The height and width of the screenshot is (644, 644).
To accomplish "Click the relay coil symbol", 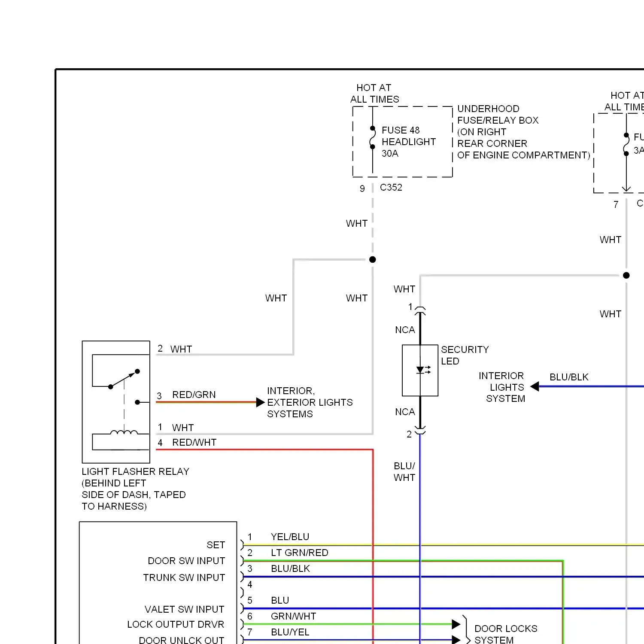I will pyautogui.click(x=124, y=432).
